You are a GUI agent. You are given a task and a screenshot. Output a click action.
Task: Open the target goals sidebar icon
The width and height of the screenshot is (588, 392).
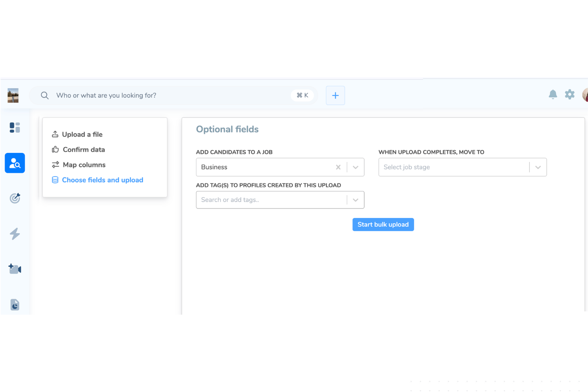(15, 198)
